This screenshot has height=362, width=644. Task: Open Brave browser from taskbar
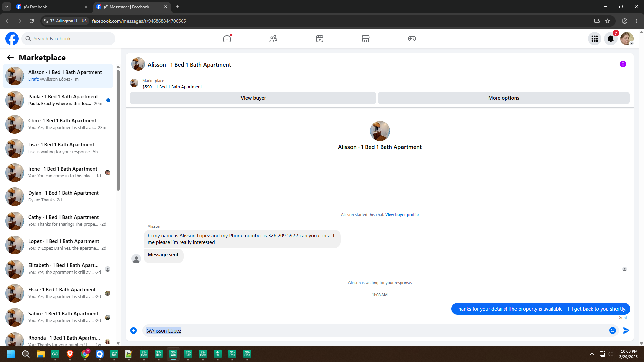pos(70,354)
